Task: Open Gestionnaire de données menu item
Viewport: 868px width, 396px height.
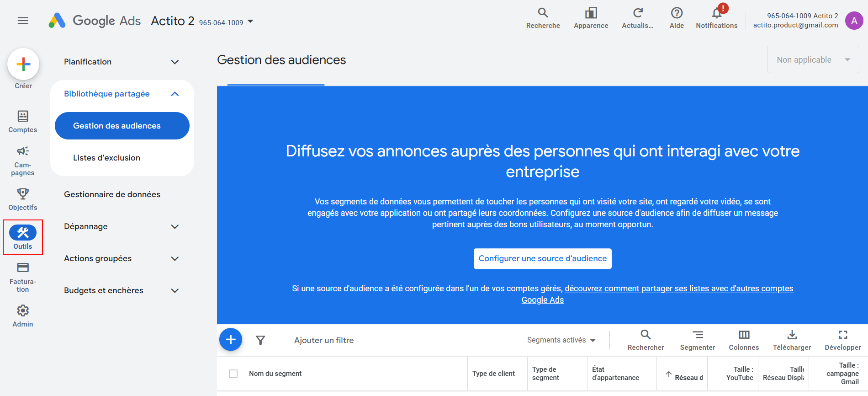Action: [112, 194]
